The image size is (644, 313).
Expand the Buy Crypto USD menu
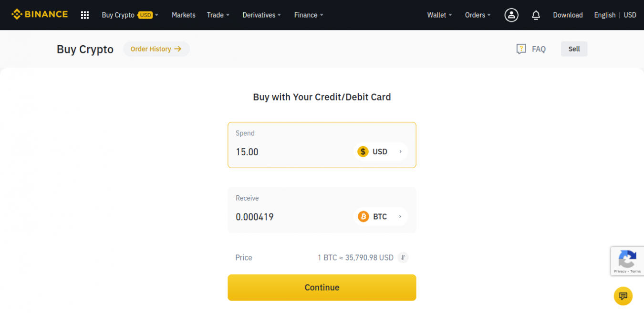coord(130,15)
